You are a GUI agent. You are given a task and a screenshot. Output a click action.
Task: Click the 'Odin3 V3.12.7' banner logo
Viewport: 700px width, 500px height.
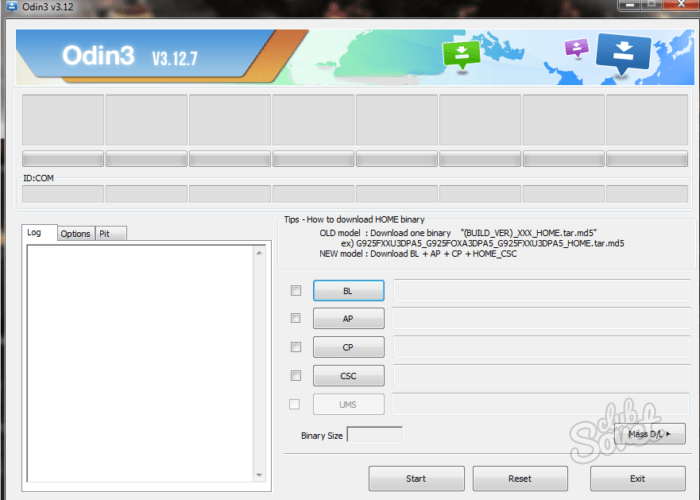click(130, 56)
